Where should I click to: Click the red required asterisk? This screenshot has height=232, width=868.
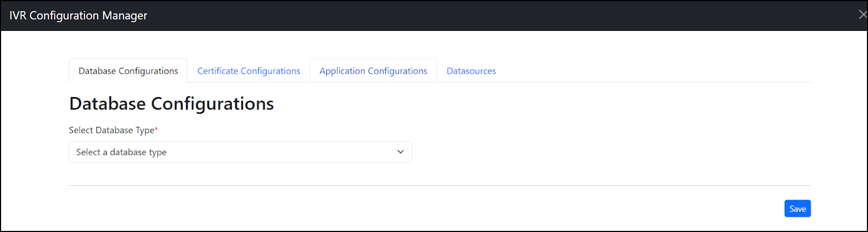(156, 129)
